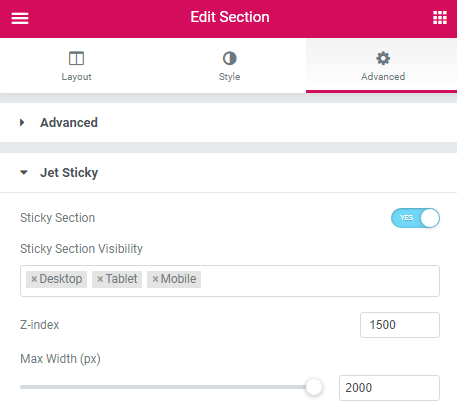Disable the Sticky Section toggle
Screen dimensions: 457x412
(415, 218)
